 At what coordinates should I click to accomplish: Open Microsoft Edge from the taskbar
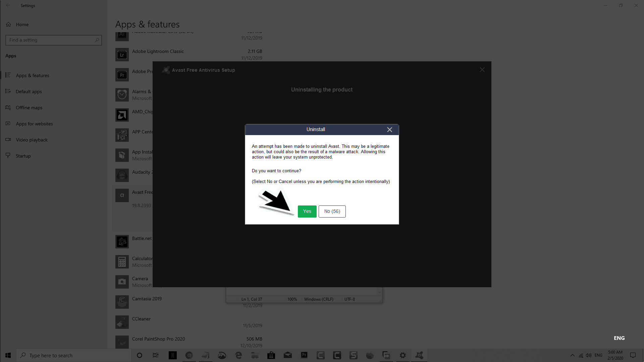point(238,355)
